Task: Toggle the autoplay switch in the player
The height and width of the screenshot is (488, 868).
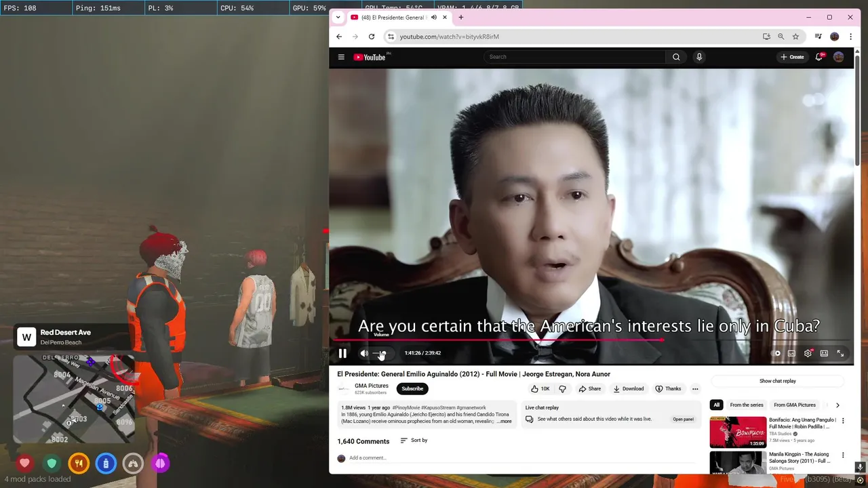Action: (777, 353)
